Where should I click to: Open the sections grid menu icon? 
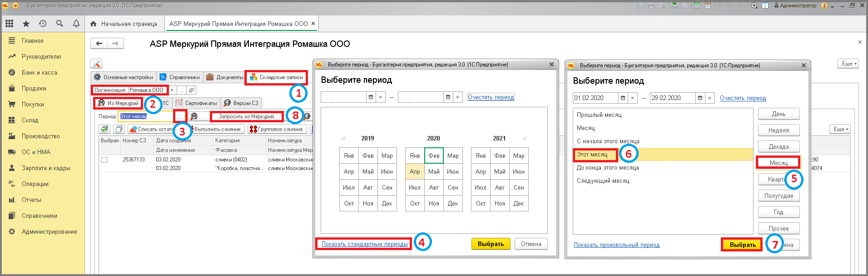10,24
